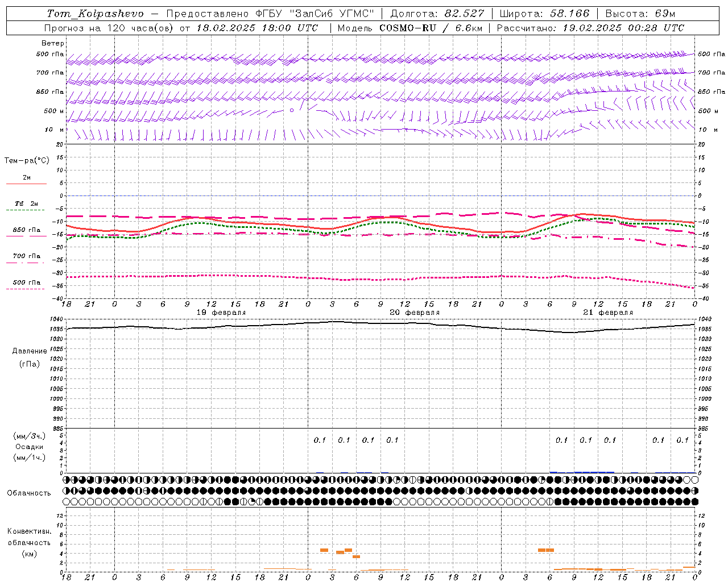Click the model label COSMO-RU / 6.6км
This screenshot has height=582, width=728.
coord(431,28)
